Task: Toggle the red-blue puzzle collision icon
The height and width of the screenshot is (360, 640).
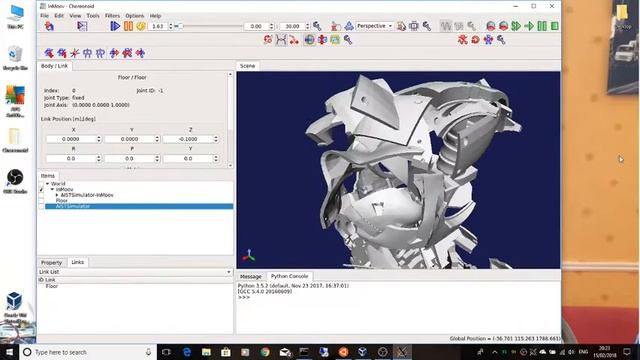Action: (x=322, y=40)
